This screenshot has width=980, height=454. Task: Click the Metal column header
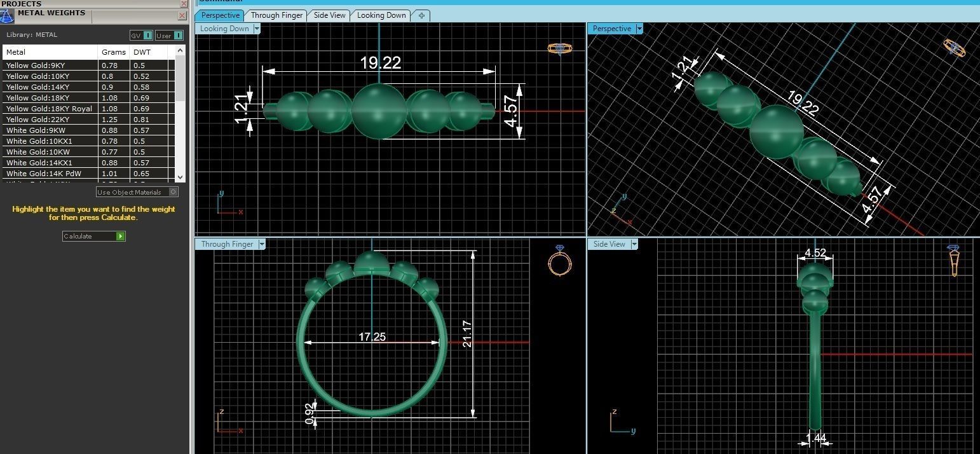click(50, 52)
